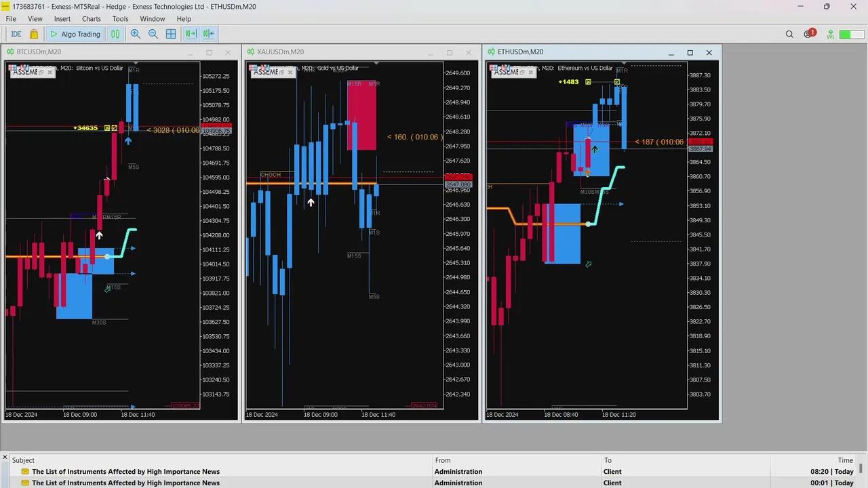Click the white up arrow on the XAUUSDm chart
Image resolution: width=868 pixels, height=488 pixels.
[x=311, y=202]
